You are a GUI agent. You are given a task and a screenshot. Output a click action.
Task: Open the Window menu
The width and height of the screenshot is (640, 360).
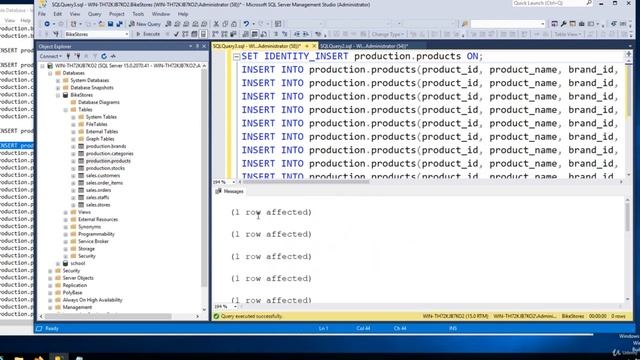pyautogui.click(x=161, y=14)
